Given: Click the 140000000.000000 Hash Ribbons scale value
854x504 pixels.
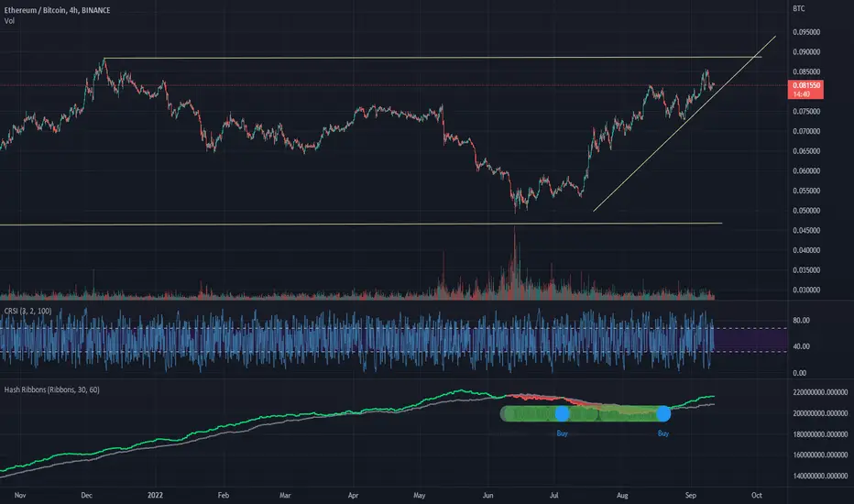Looking at the screenshot, I should (820, 477).
